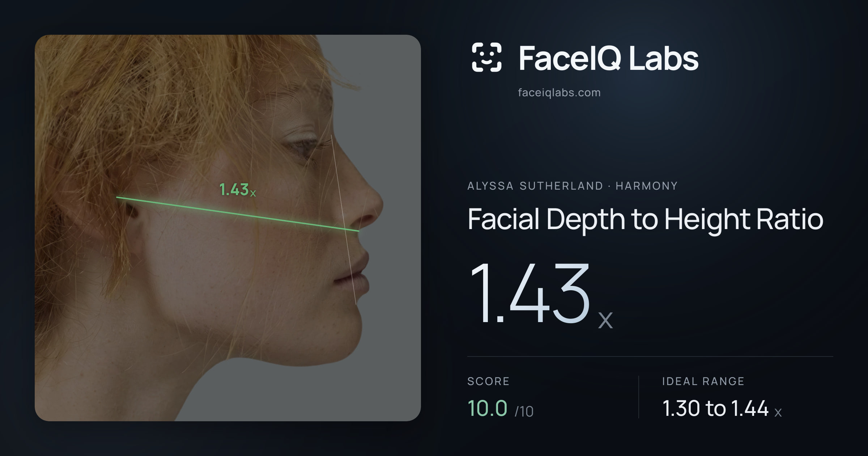Image resolution: width=868 pixels, height=456 pixels.
Task: Click the green 1.43x label on photo
Action: coord(238,190)
